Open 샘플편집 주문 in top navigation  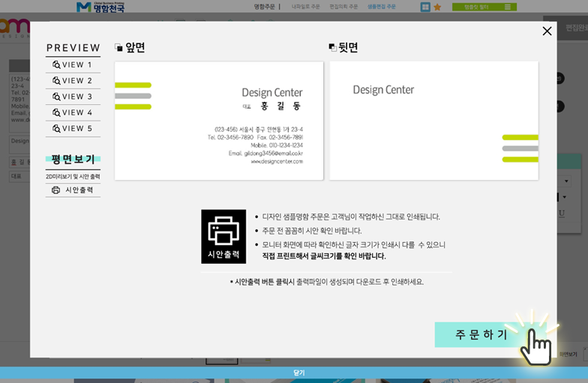[381, 7]
